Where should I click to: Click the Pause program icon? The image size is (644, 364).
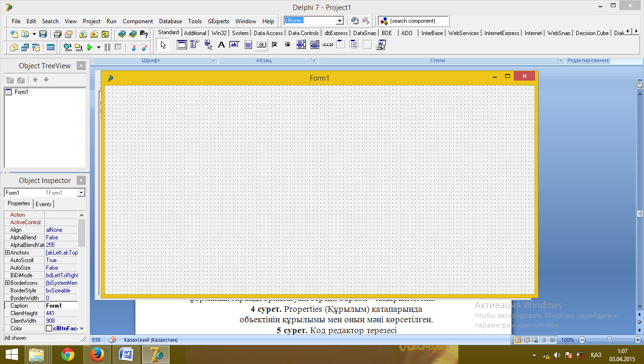point(107,47)
